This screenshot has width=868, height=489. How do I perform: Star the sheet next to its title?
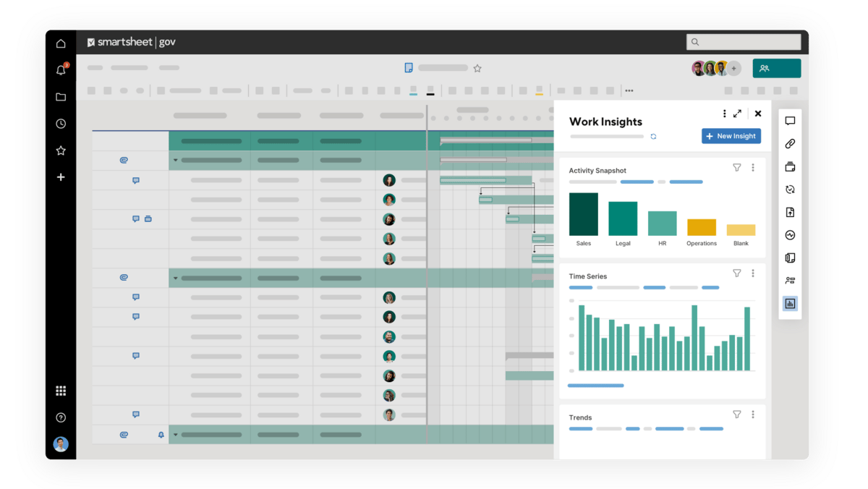click(477, 67)
